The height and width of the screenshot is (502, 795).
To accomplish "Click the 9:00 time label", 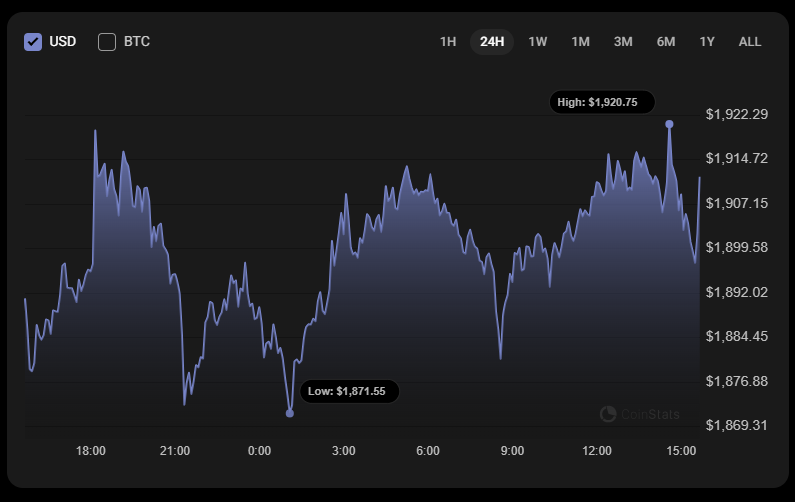I will (x=512, y=451).
